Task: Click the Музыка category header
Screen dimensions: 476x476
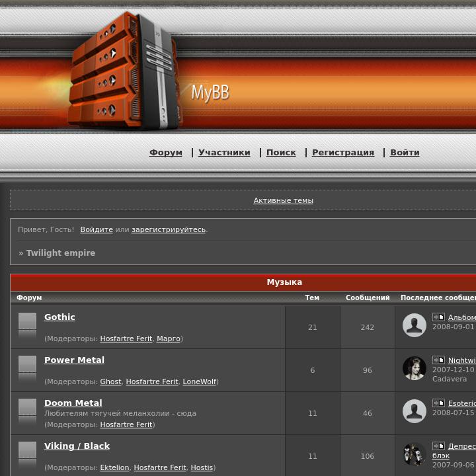Action: pyautogui.click(x=284, y=282)
